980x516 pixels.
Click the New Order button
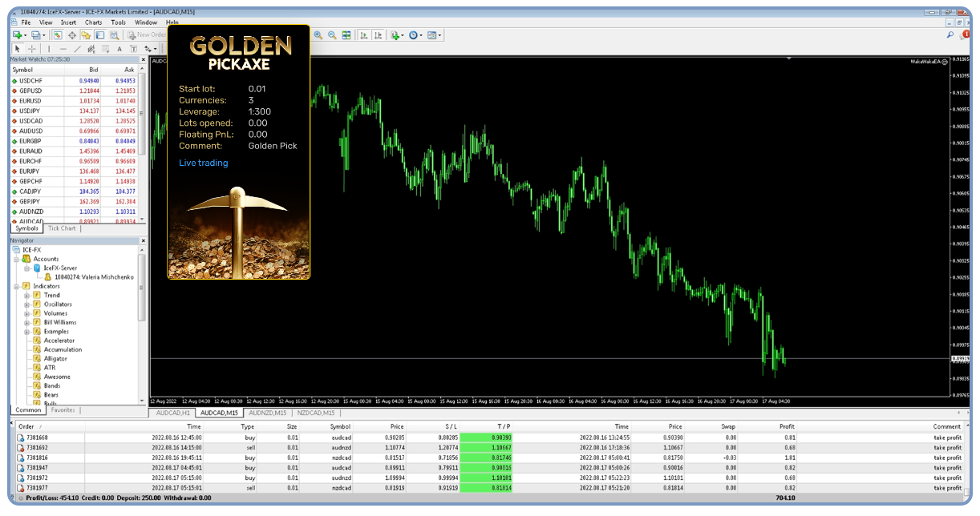pyautogui.click(x=147, y=34)
